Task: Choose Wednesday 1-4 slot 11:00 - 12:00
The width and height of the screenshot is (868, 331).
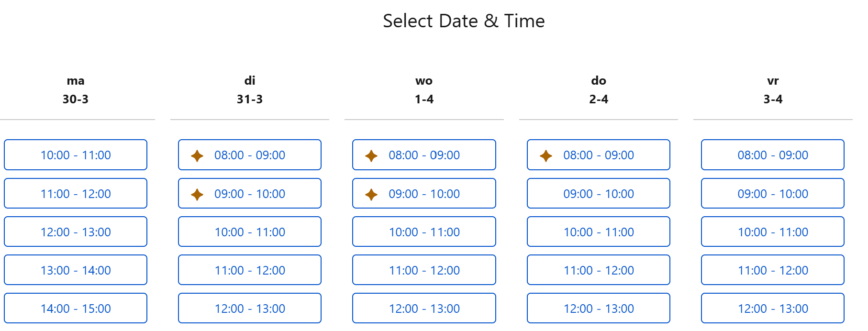Action: [x=424, y=270]
